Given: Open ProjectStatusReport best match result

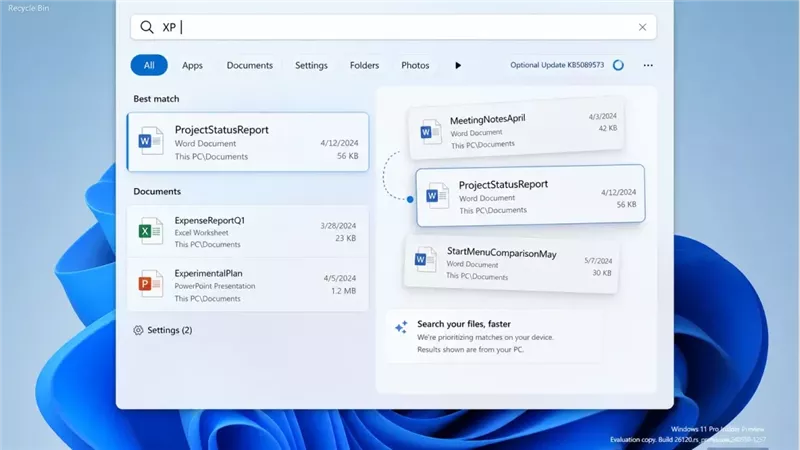Looking at the screenshot, I should (x=248, y=142).
